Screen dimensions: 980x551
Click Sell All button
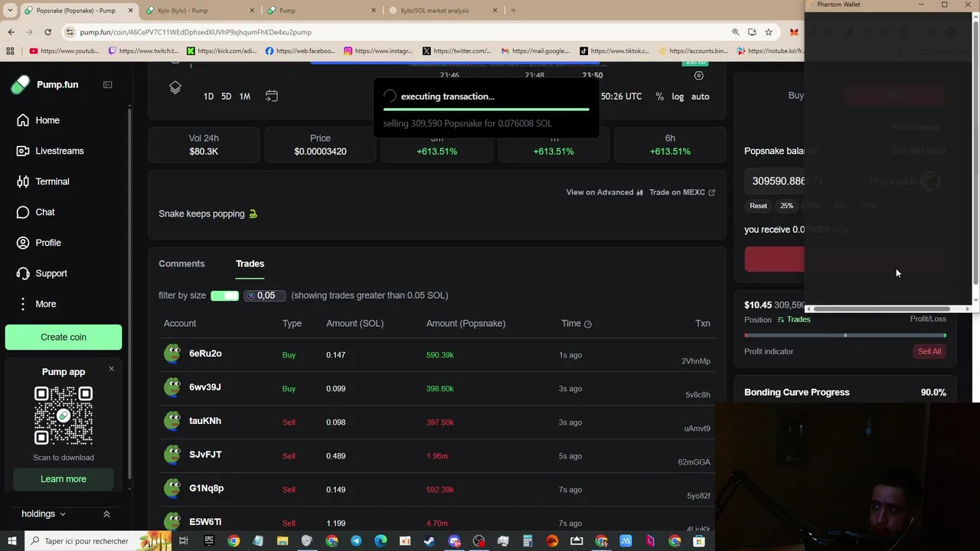[929, 351]
